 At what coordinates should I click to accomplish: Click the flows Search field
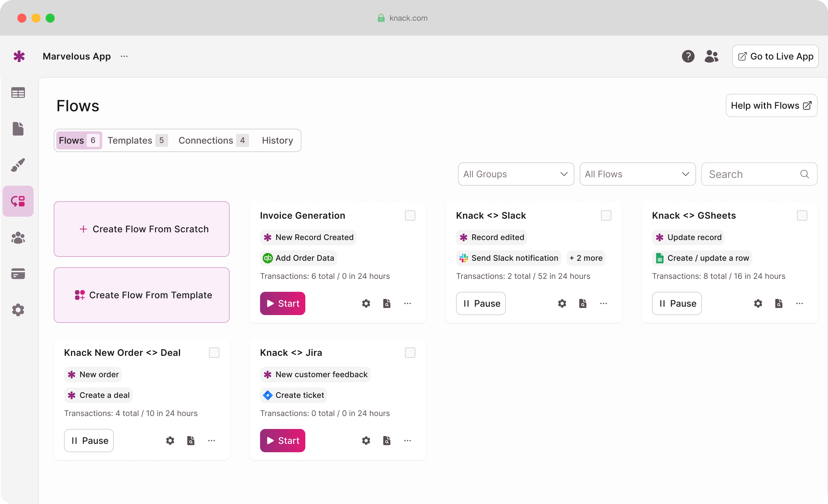click(753, 174)
